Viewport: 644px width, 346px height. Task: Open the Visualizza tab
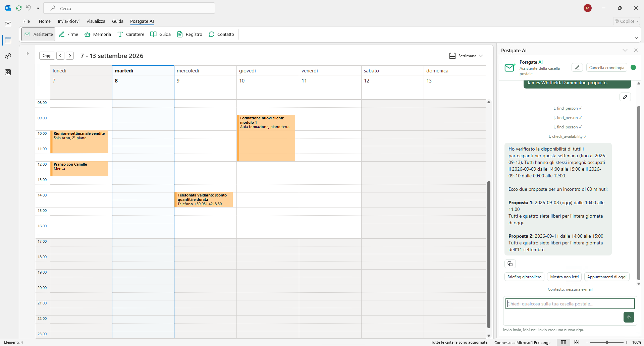(x=96, y=21)
